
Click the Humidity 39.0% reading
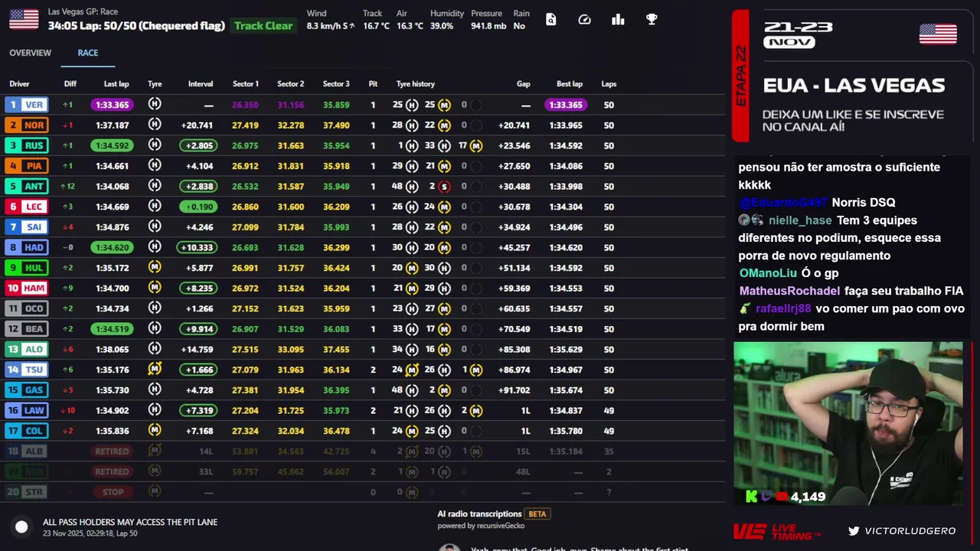(x=446, y=20)
